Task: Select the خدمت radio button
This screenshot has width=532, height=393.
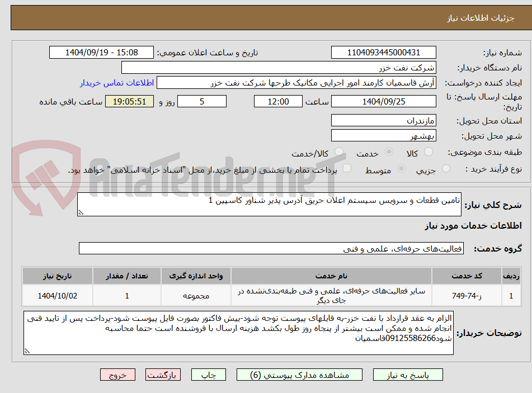Action: 389,151
